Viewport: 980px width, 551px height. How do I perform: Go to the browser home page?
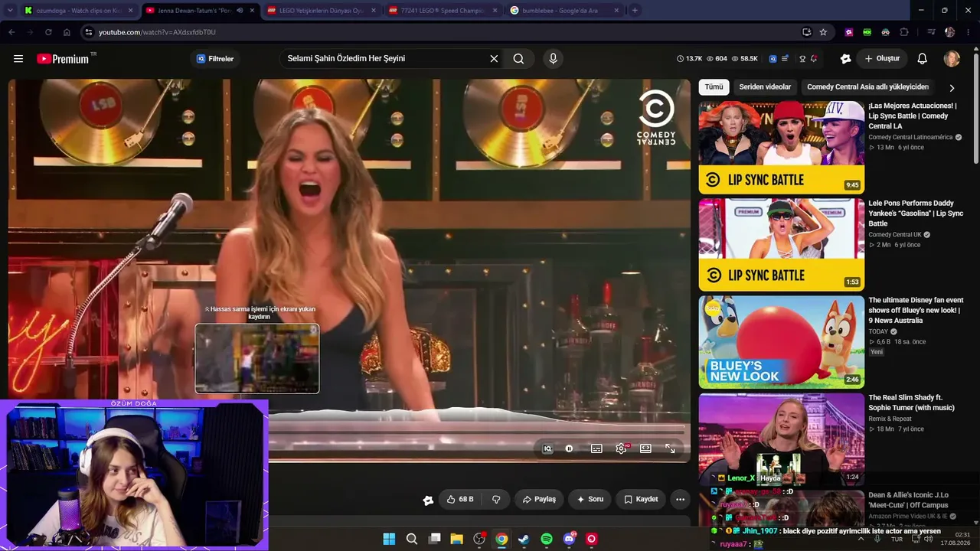[67, 32]
